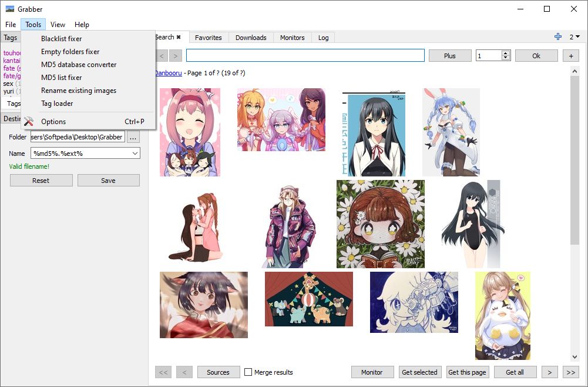Show the Log tab
This screenshot has height=387, width=588.
[323, 38]
